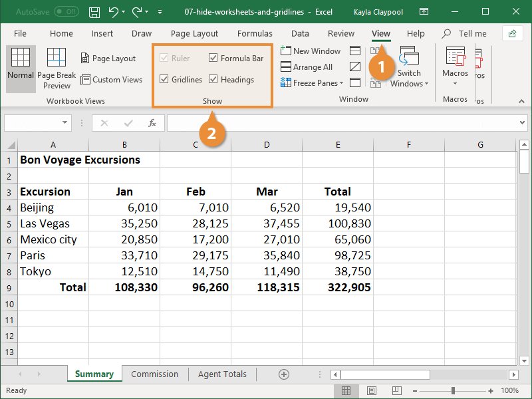Open the File tab

pos(20,34)
